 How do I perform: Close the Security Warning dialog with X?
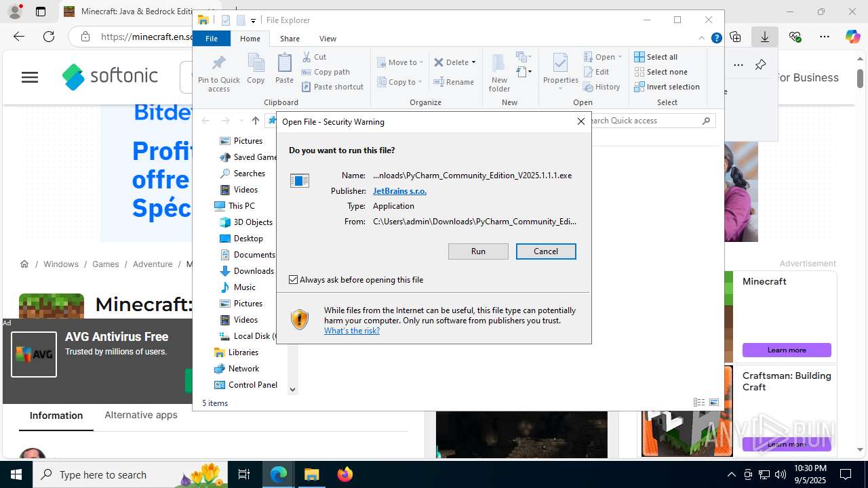pos(580,121)
